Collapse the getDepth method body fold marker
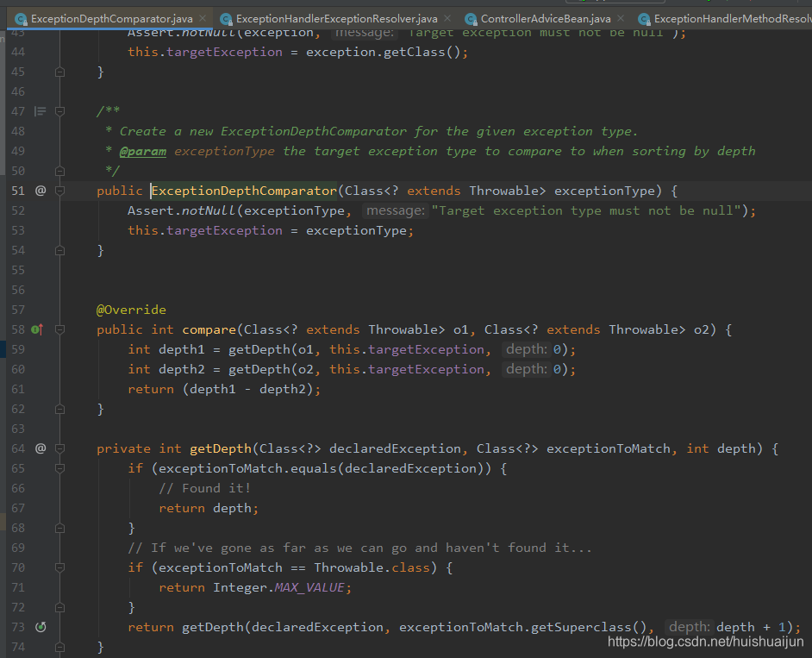This screenshot has width=812, height=658. point(59,448)
